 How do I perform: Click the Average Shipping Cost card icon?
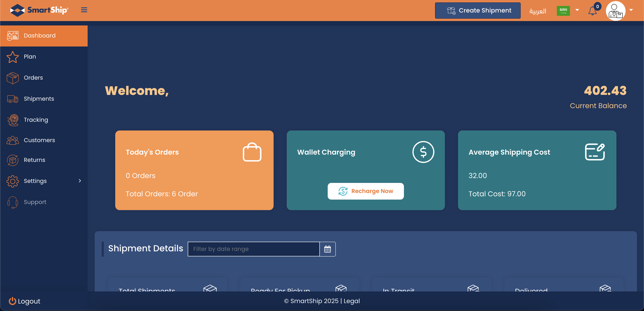coord(595,152)
